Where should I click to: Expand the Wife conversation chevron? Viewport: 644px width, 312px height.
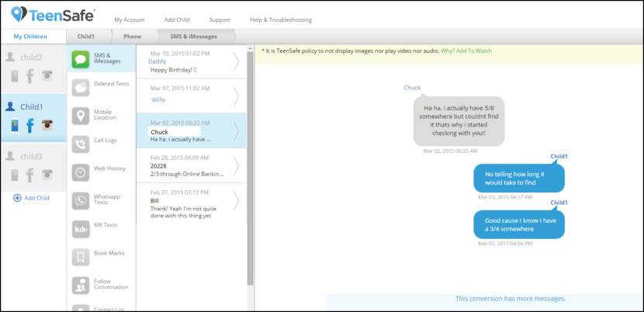tap(237, 96)
